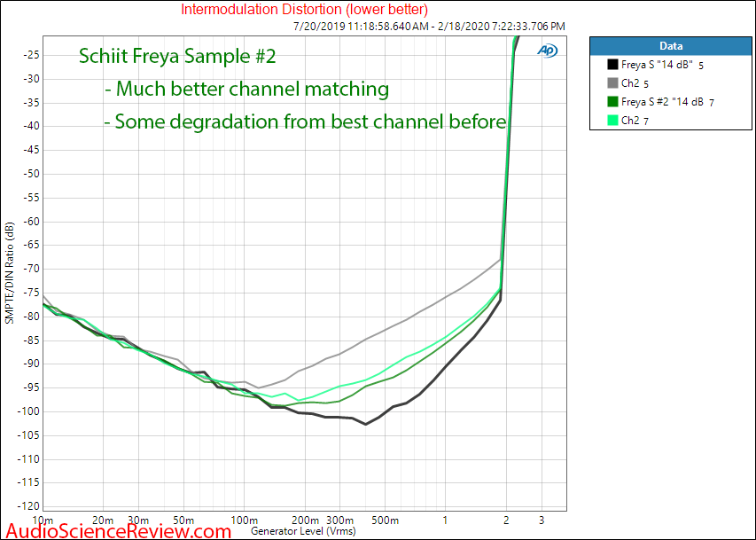This screenshot has height=540, width=756.
Task: Click the -25 tick on the y-axis
Action: 31,55
